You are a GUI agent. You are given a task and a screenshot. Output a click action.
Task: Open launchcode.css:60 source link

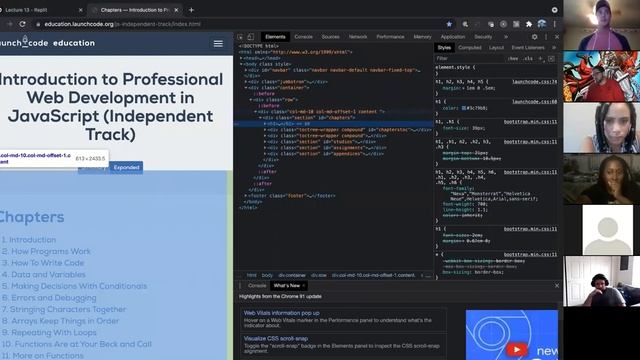coord(535,102)
